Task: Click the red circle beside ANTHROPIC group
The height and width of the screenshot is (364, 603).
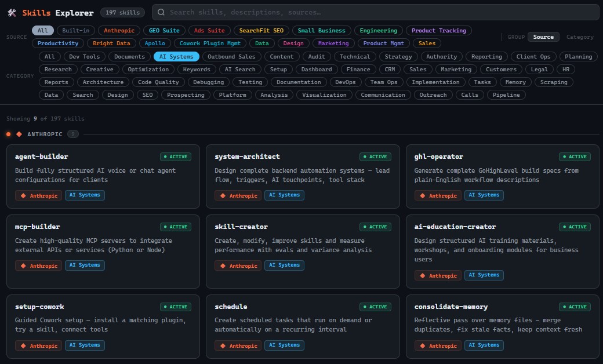Action: click(x=9, y=134)
